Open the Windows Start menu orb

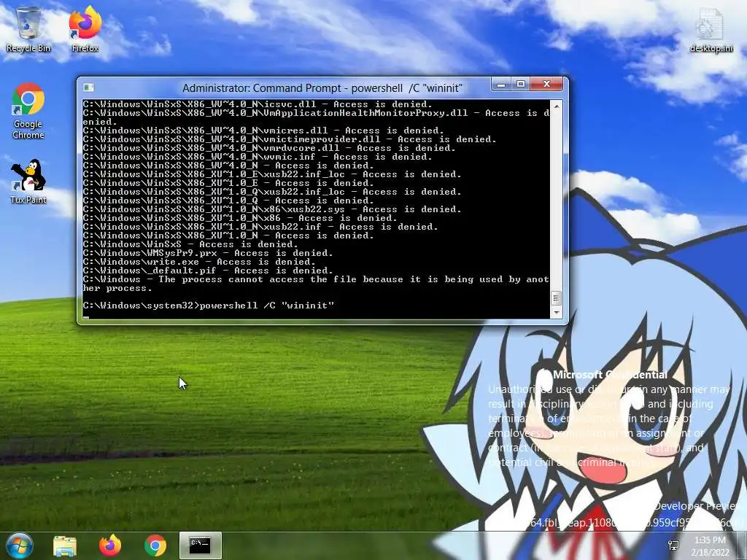(x=20, y=545)
